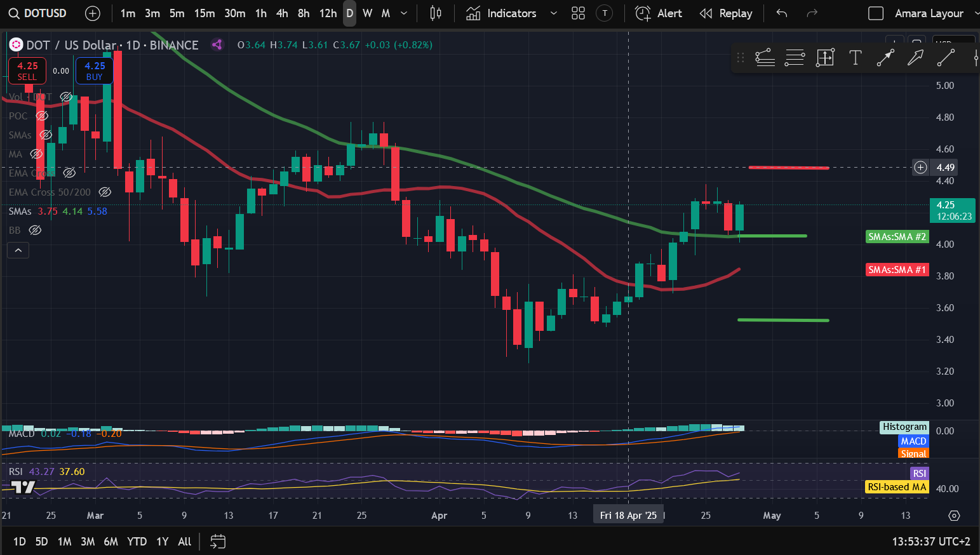Show the BB indicator
The width and height of the screenshot is (980, 555).
pos(35,230)
